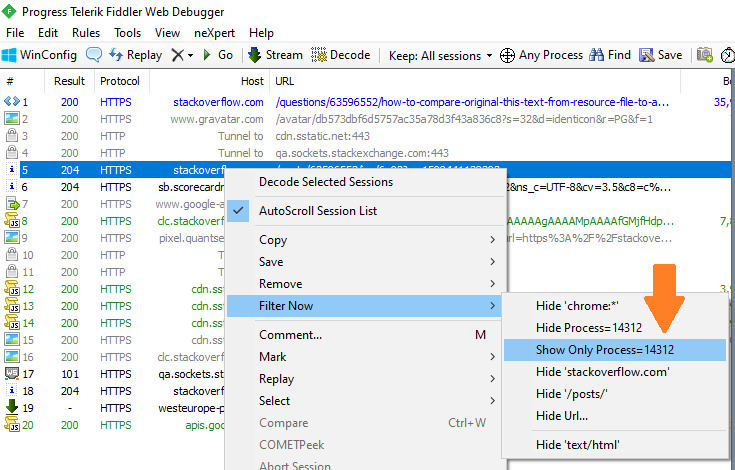Click the camera screenshot icon

click(x=705, y=55)
